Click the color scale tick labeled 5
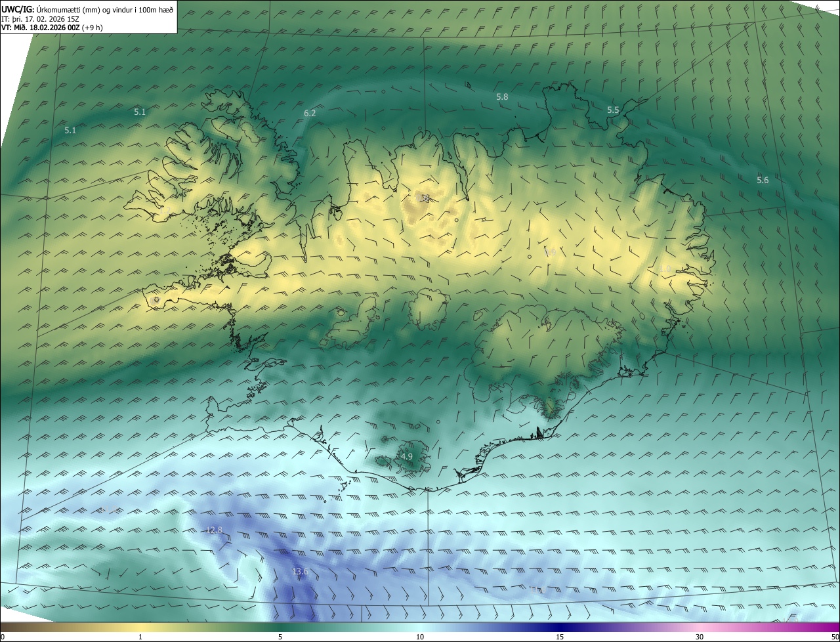The image size is (840, 642). 280,637
